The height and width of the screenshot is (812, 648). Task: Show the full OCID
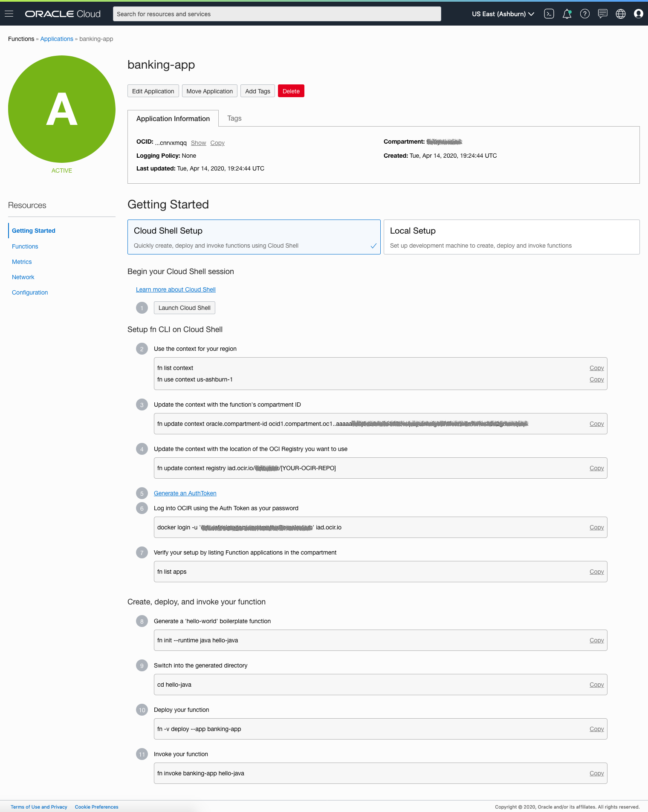coord(198,143)
